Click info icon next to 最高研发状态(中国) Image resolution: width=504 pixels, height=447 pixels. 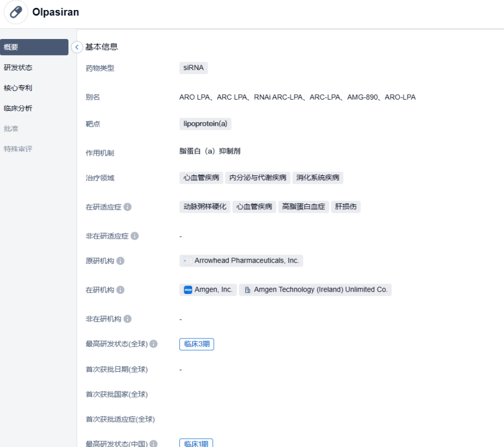pos(153,444)
